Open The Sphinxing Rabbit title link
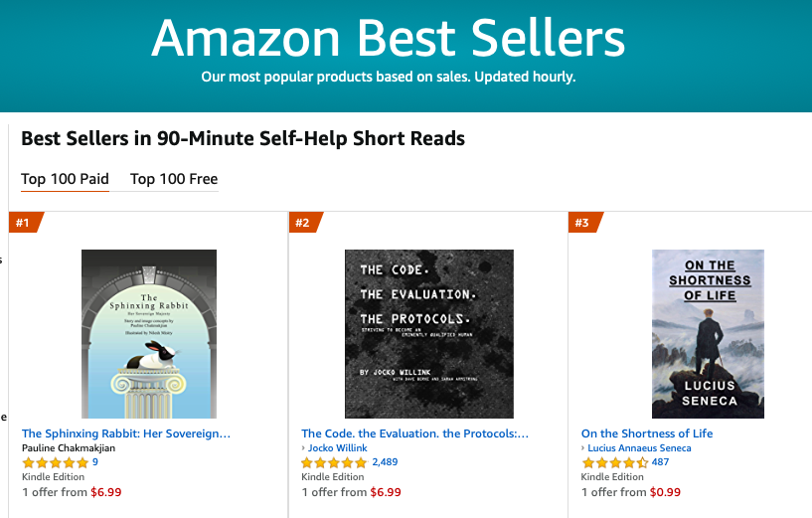The height and width of the screenshot is (518, 812). tap(126, 433)
